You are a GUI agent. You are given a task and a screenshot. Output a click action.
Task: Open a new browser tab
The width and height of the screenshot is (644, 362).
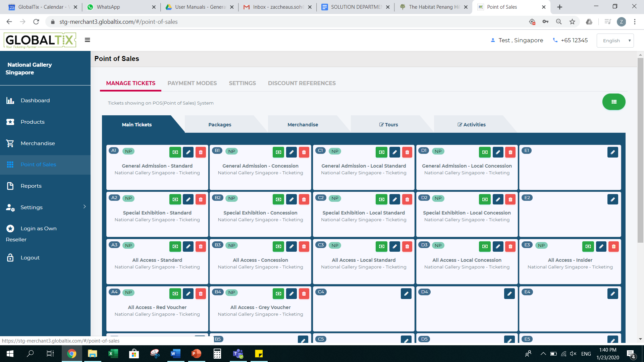tap(559, 7)
